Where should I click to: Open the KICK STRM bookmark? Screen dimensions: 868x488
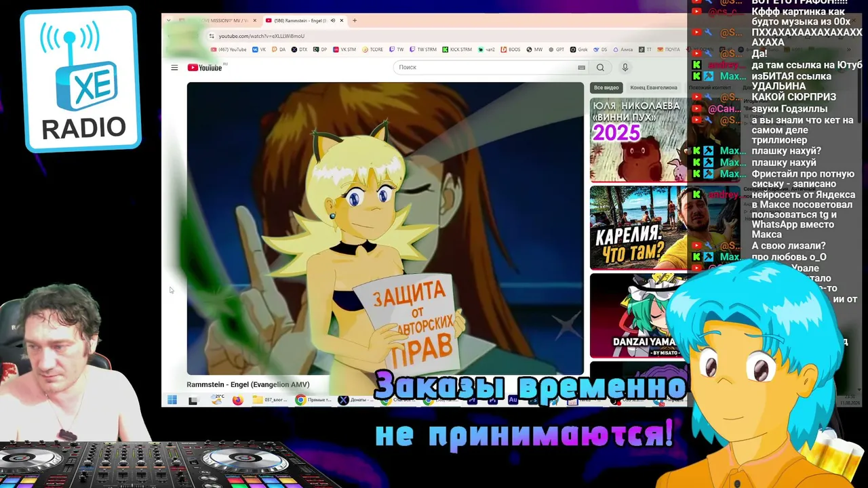(457, 49)
